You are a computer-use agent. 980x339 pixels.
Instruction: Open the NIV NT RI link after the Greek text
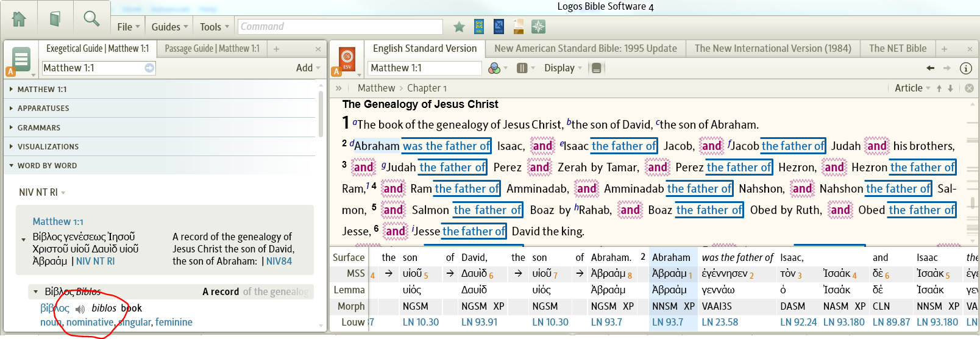pos(95,262)
